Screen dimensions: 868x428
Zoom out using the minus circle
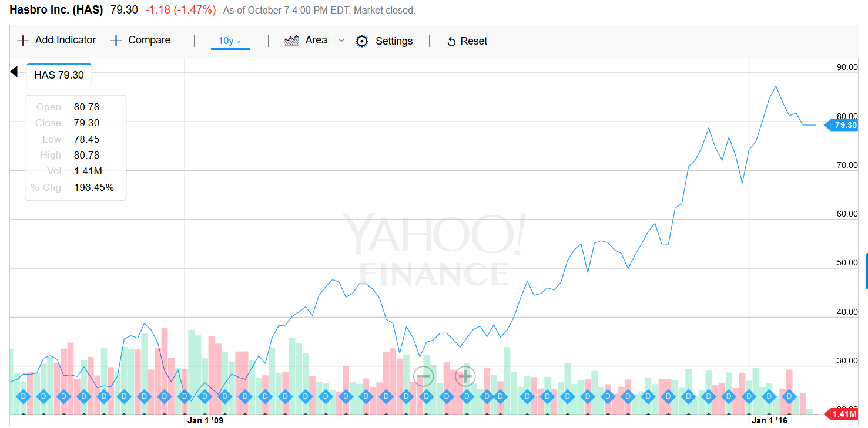click(x=424, y=376)
